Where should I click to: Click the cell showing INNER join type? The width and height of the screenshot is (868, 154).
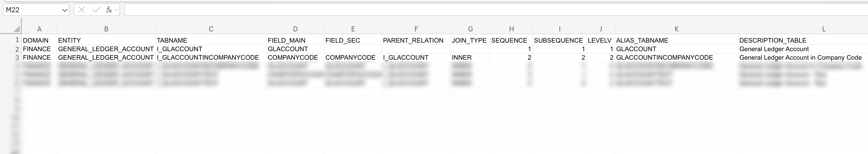[462, 58]
